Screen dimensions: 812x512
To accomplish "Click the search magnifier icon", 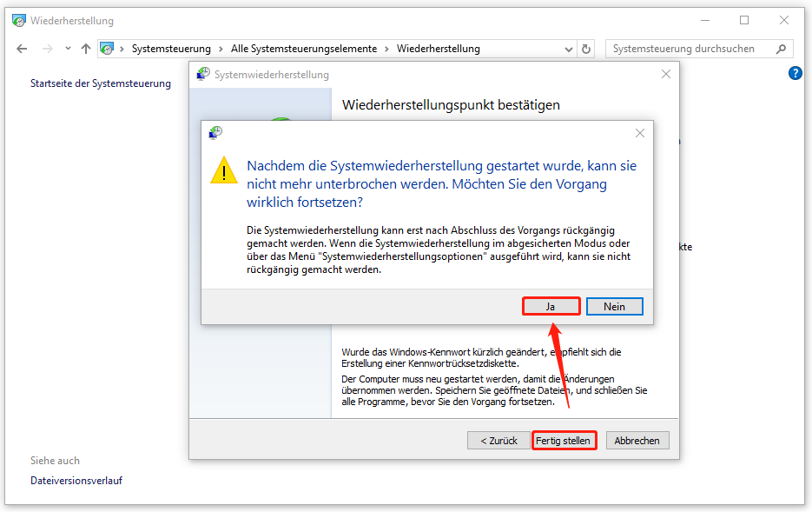I will pos(780,49).
